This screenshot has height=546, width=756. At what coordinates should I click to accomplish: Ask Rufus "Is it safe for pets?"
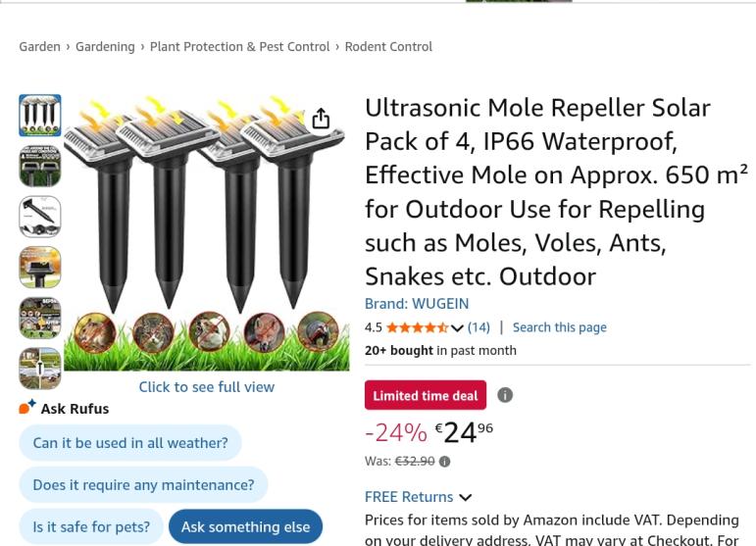coord(91,526)
